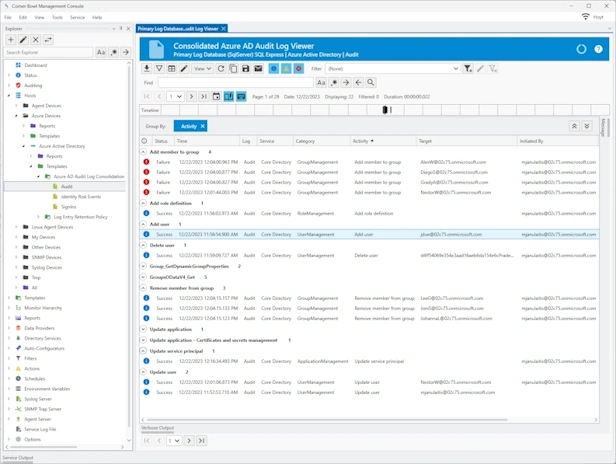Screen dimensions: 616x464
Task: Open the Tools menu
Action: click(57, 17)
